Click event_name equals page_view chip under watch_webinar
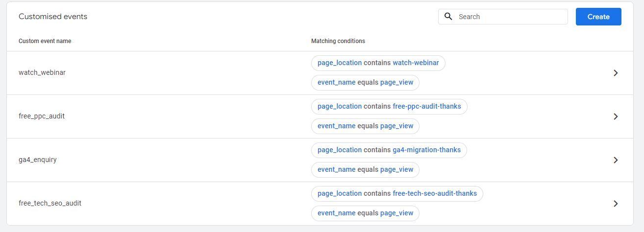644x232 pixels. 365,82
